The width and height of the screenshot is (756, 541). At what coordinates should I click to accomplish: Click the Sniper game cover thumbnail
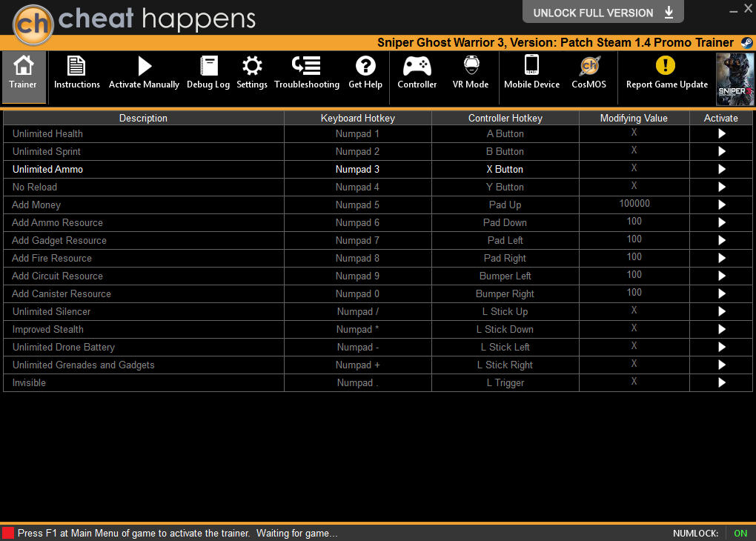735,79
